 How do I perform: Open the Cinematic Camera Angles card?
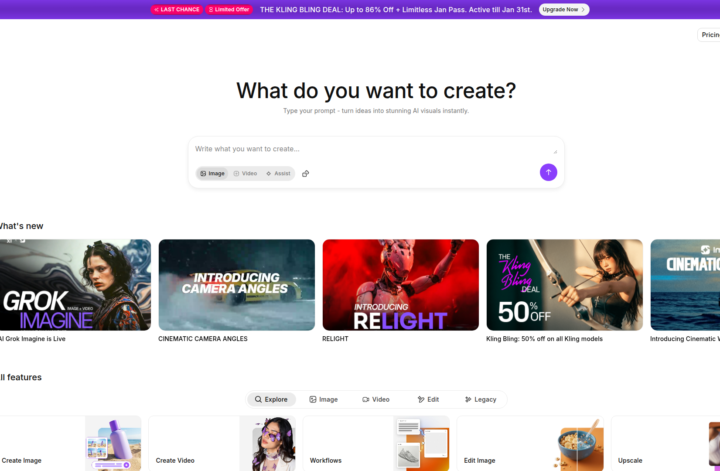236,285
